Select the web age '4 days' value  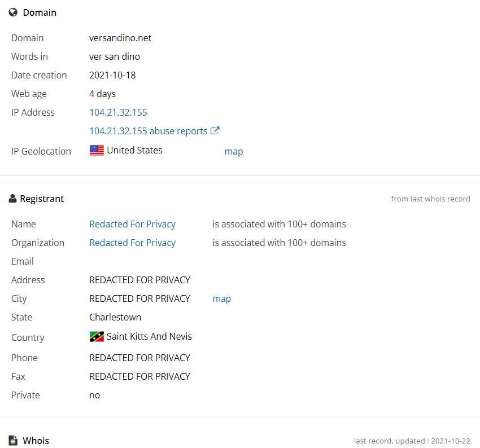[x=103, y=94]
